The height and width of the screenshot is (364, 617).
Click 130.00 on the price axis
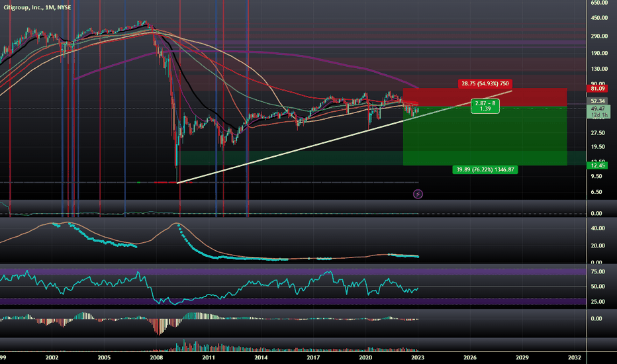pos(599,69)
